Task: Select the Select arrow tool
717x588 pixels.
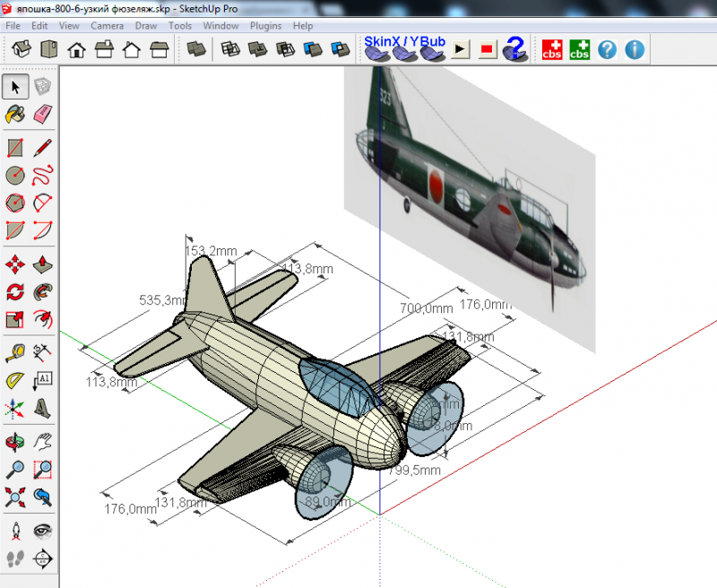Action: [x=15, y=87]
